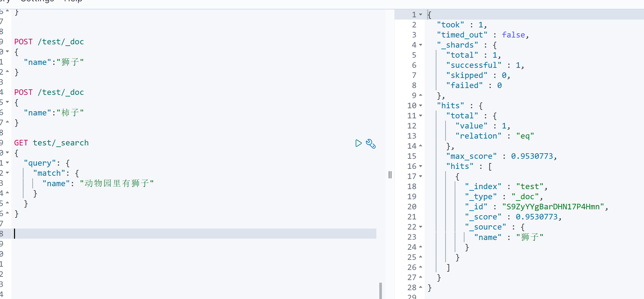This screenshot has width=644, height=299.
Task: Click the "skipped" : 0 line
Action: click(478, 75)
